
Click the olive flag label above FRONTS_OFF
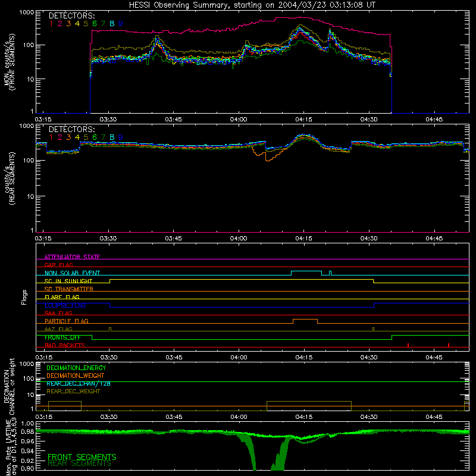click(58, 329)
